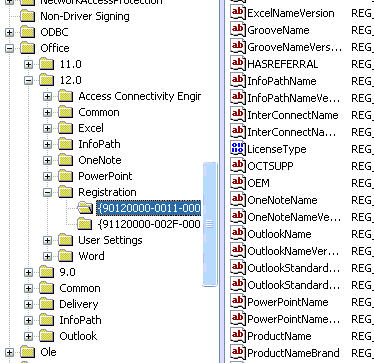374x363 pixels.
Task: Select the InfoPath key under 12.0
Action: pos(99,144)
